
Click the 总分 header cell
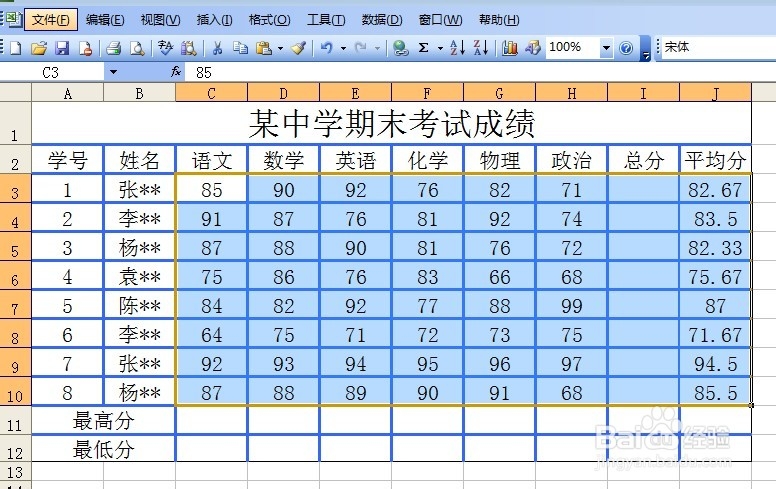(x=643, y=160)
